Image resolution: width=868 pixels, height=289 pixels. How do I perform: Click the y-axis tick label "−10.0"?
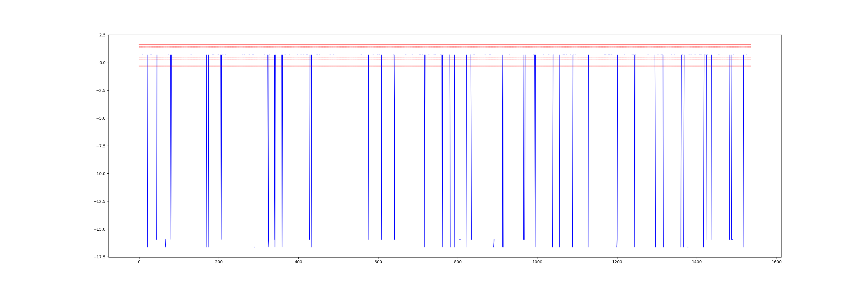[100, 174]
